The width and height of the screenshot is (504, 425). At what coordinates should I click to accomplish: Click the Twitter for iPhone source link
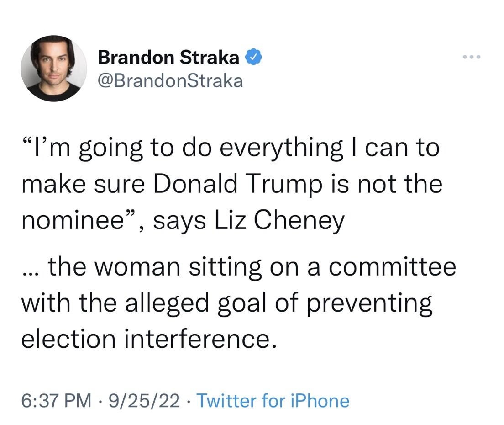(273, 401)
